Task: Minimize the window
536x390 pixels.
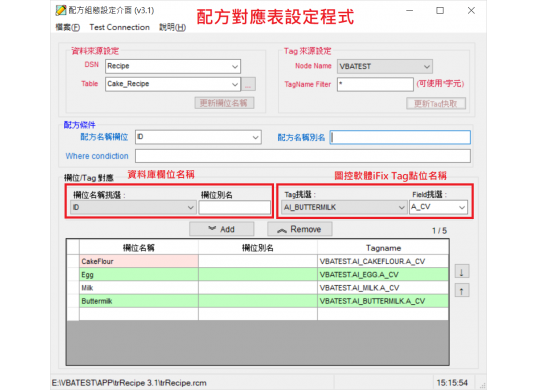Action: [x=410, y=11]
